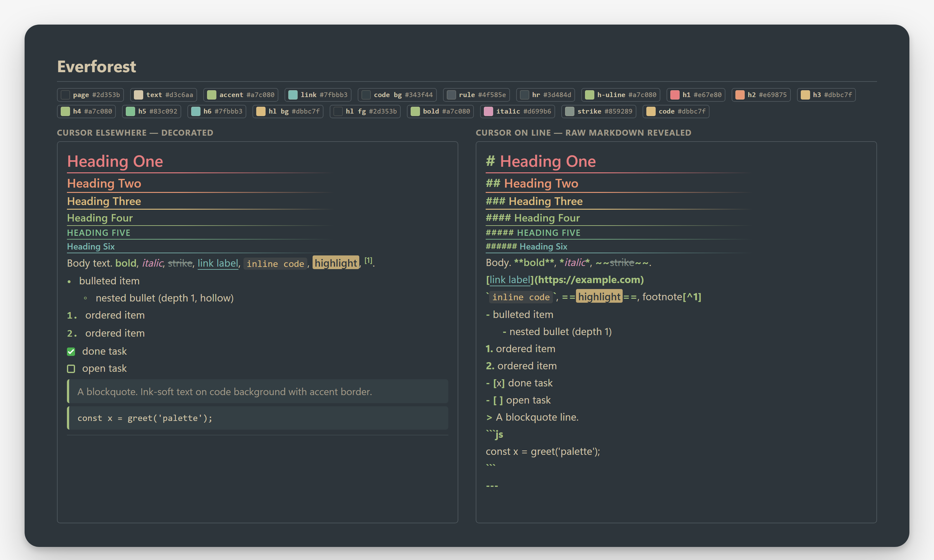Select the h5 #83c092 swatch
The image size is (934, 560).
[x=152, y=111]
